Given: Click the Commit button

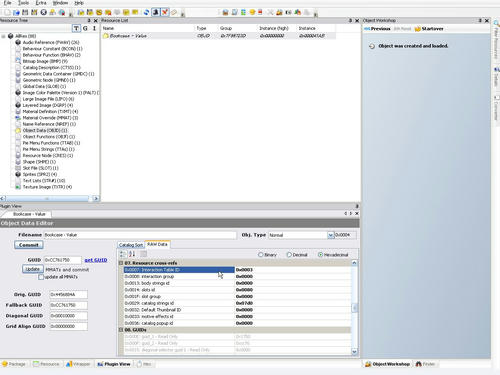Looking at the screenshot, I should (29, 245).
